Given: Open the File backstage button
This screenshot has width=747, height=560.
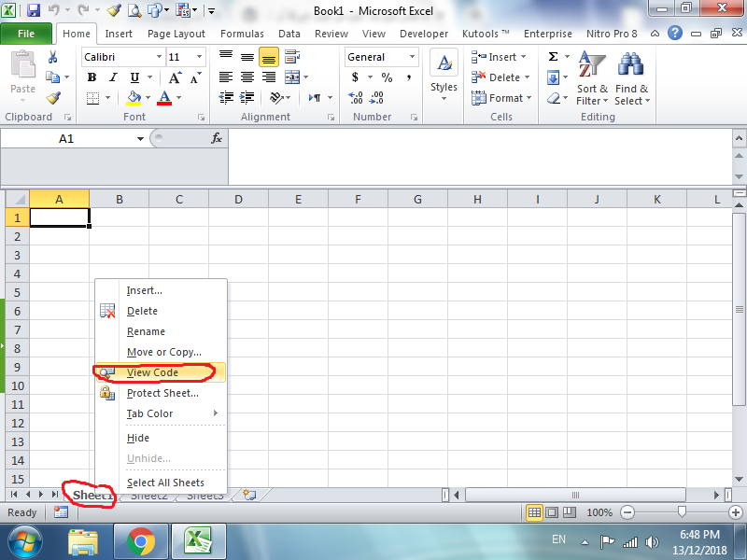Looking at the screenshot, I should [x=26, y=34].
